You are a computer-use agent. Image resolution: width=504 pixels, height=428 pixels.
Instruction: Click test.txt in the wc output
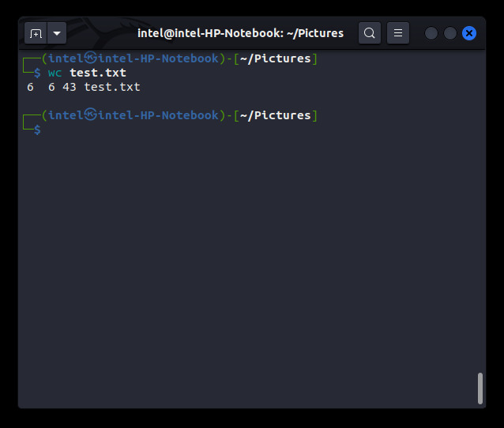(x=112, y=87)
